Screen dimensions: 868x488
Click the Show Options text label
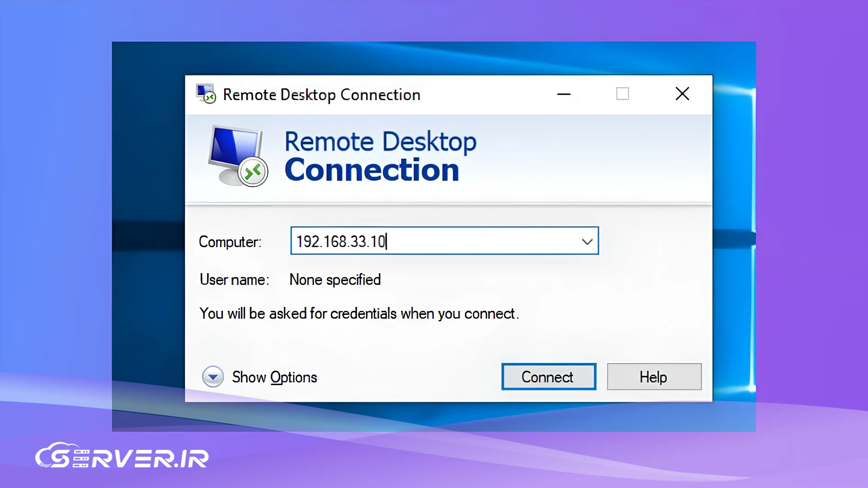274,377
